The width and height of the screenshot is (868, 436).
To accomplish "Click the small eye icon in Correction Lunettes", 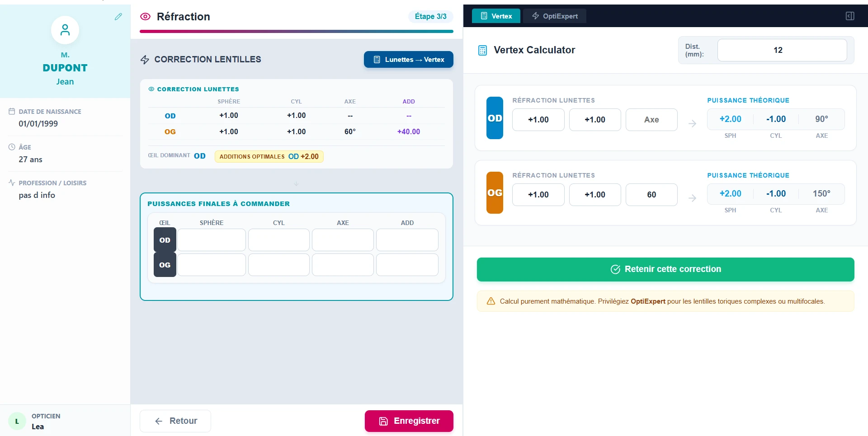I will pyautogui.click(x=151, y=89).
